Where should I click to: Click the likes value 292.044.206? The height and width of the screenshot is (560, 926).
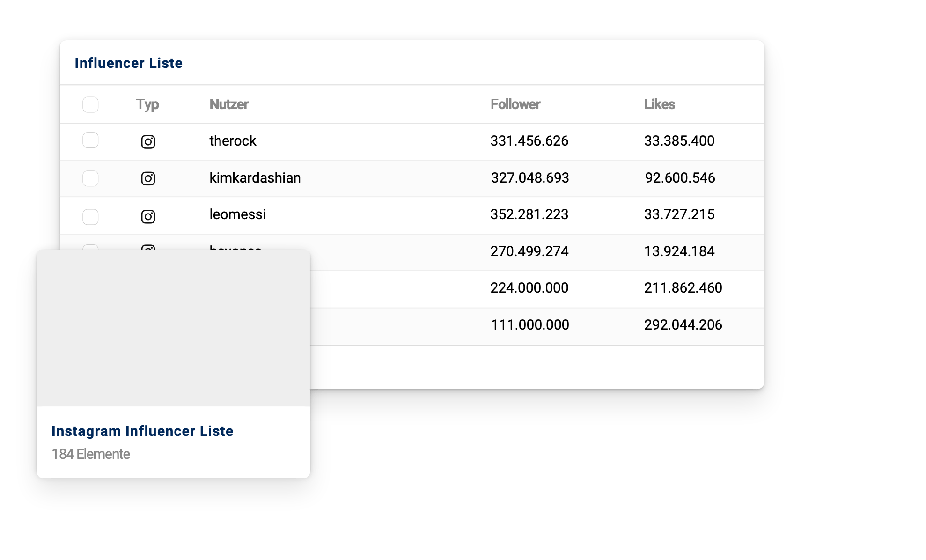point(683,325)
